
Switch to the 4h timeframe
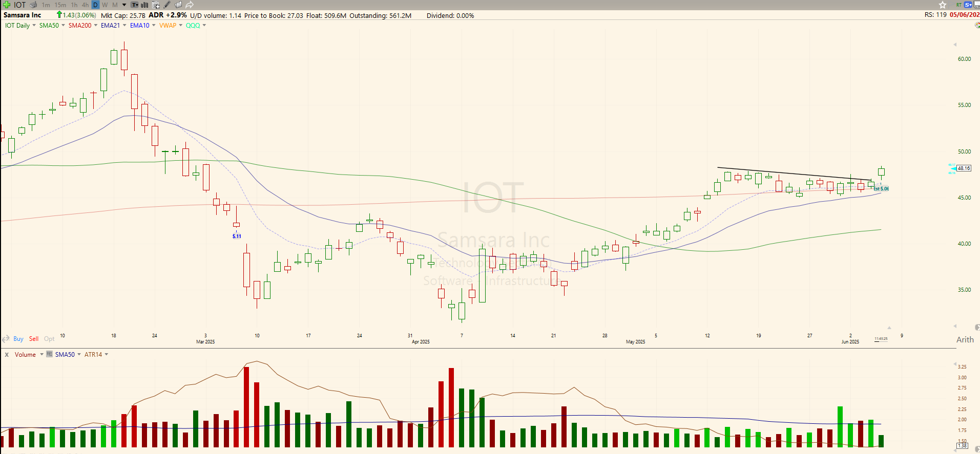click(x=86, y=5)
